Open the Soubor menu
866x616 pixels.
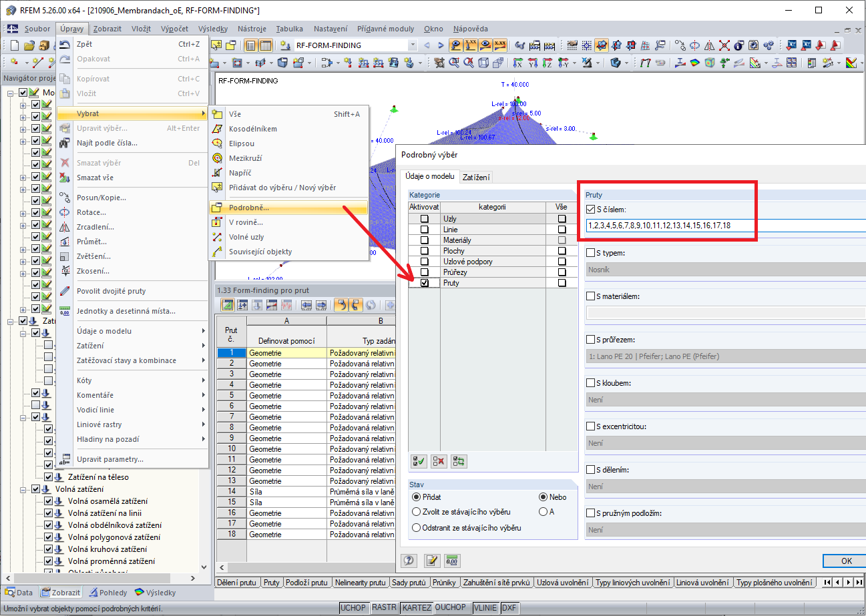point(37,29)
